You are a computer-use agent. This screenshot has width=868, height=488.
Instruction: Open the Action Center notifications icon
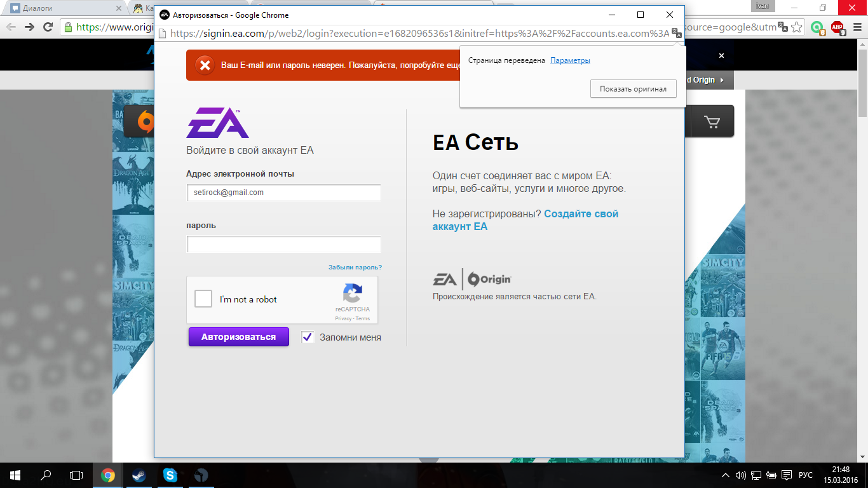pyautogui.click(x=787, y=475)
